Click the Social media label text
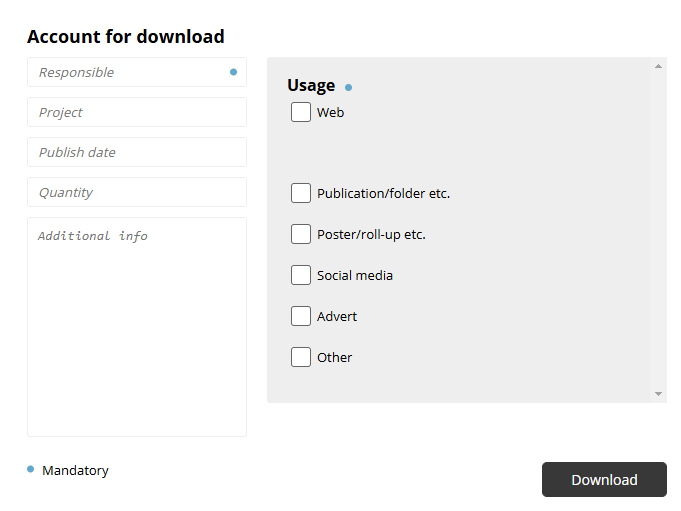Image resolution: width=681 pixels, height=511 pixels. tap(355, 275)
